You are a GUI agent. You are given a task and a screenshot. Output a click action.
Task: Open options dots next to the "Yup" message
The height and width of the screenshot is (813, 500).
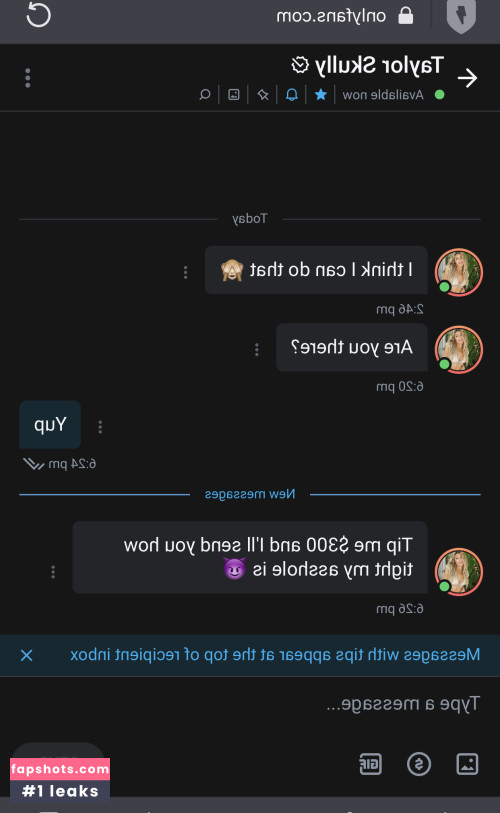[100, 427]
